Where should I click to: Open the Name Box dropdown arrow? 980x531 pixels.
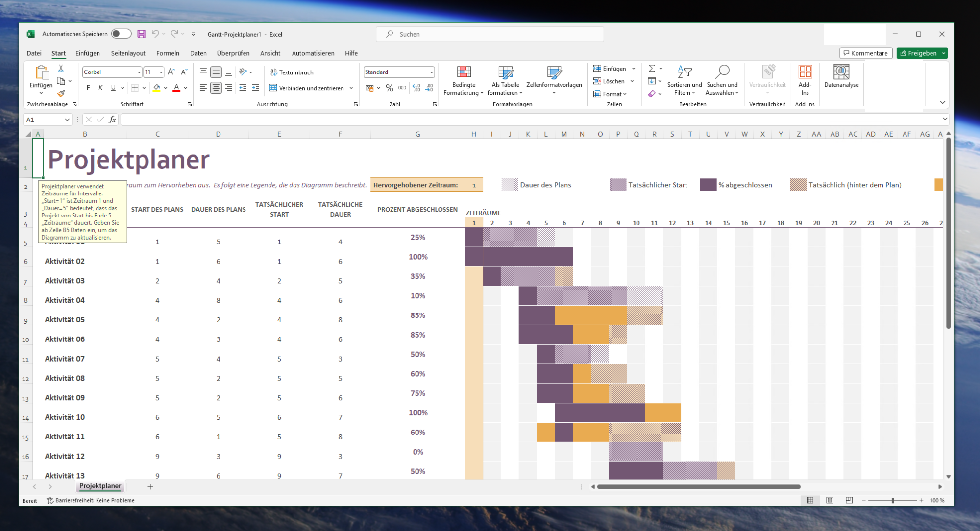click(67, 120)
